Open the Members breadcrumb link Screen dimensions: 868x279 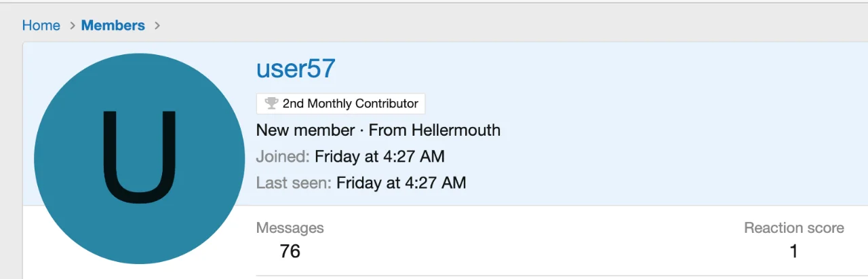[113, 26]
